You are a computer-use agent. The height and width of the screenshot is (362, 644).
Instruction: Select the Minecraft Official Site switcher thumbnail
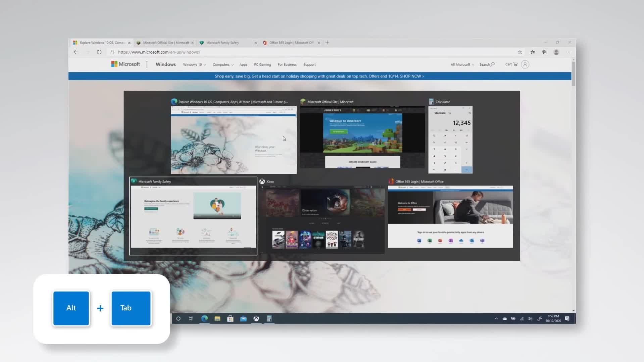tap(362, 137)
